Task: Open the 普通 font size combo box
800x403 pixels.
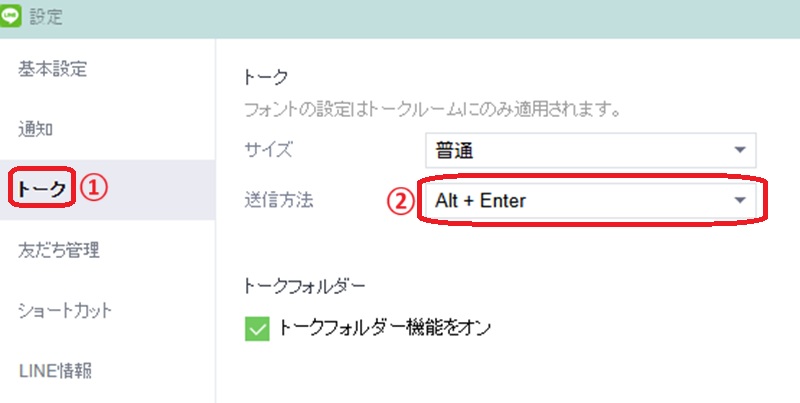Action: (x=591, y=150)
